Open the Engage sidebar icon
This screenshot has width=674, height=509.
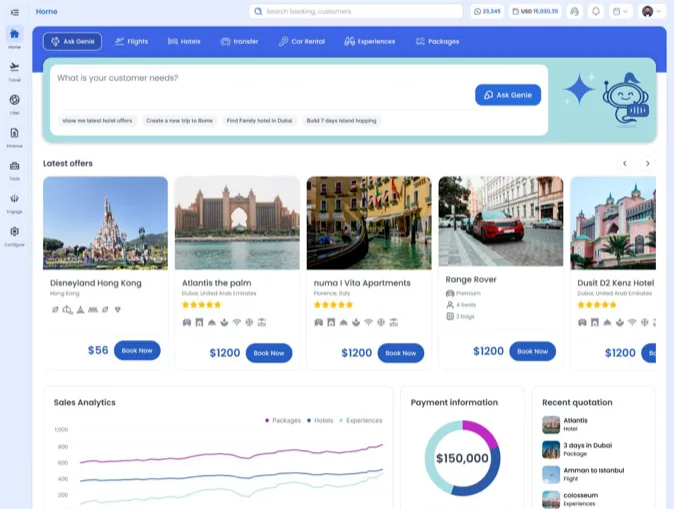tap(14, 199)
